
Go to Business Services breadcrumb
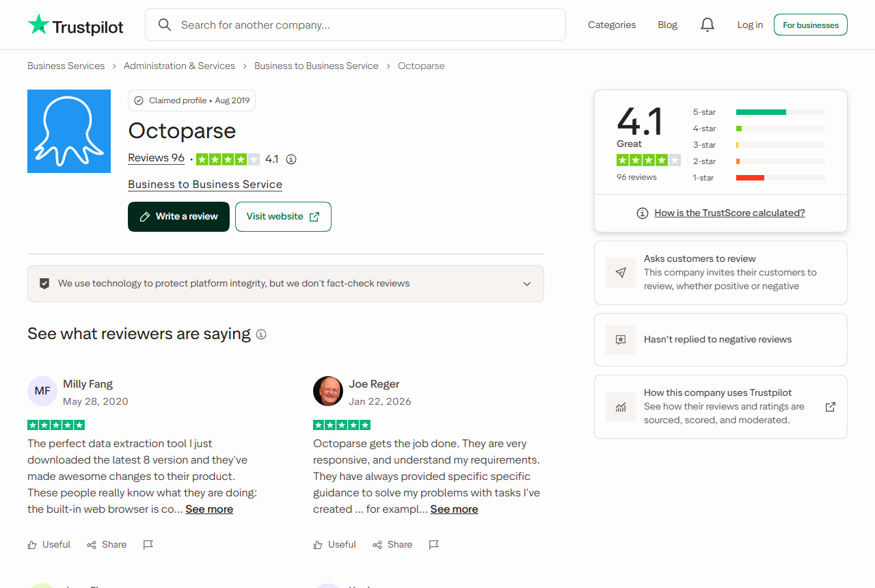point(66,66)
